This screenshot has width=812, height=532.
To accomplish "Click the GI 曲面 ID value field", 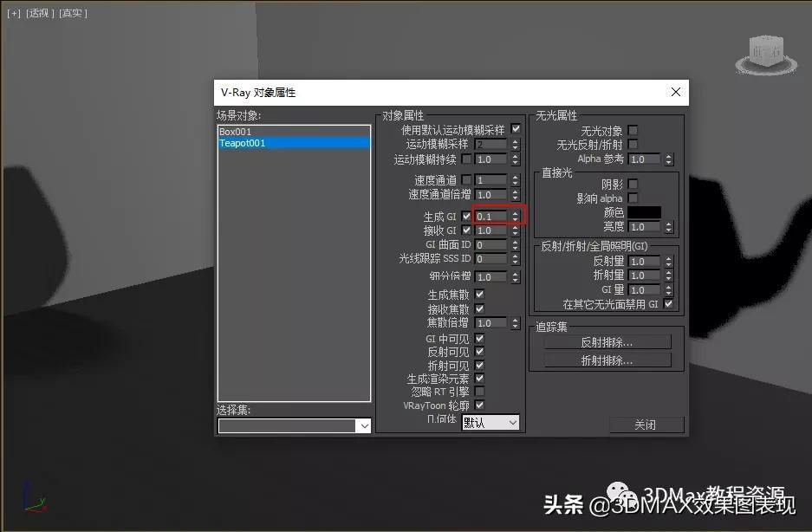I will pos(491,245).
